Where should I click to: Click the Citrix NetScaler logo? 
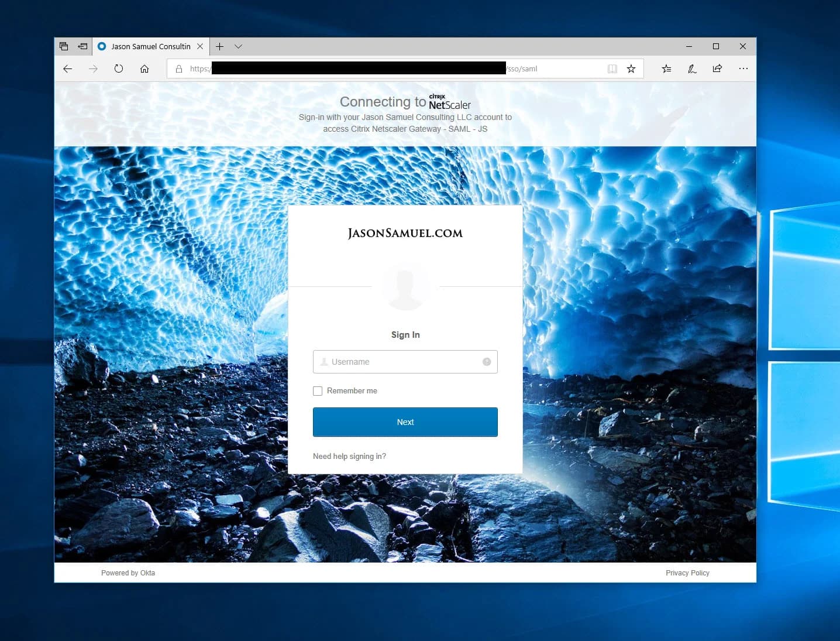(x=450, y=102)
